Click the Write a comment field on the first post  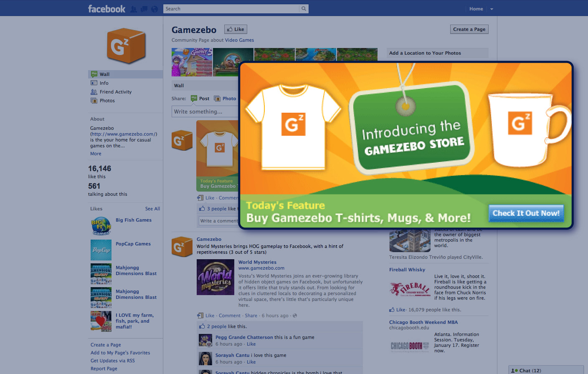[x=219, y=221]
